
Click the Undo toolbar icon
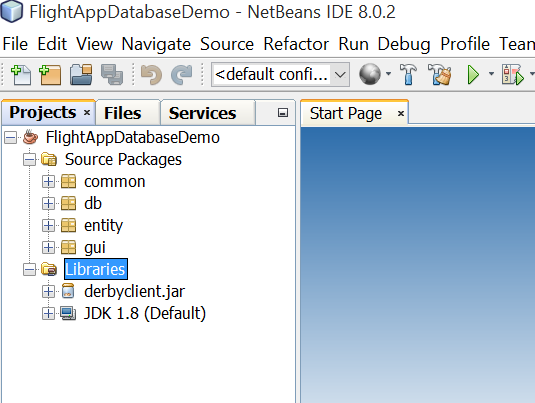(x=151, y=75)
